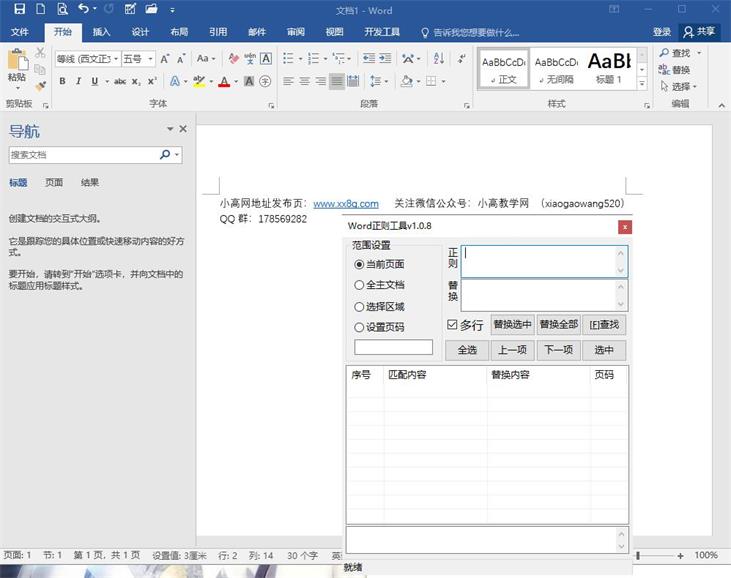Click the 正则 regex input box
Viewport: 731px width, 578px height.
point(544,261)
